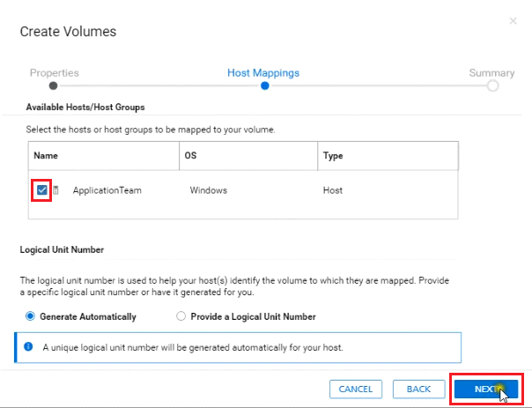Close the Create Volumes dialog
The height and width of the screenshot is (408, 532).
coord(514,19)
